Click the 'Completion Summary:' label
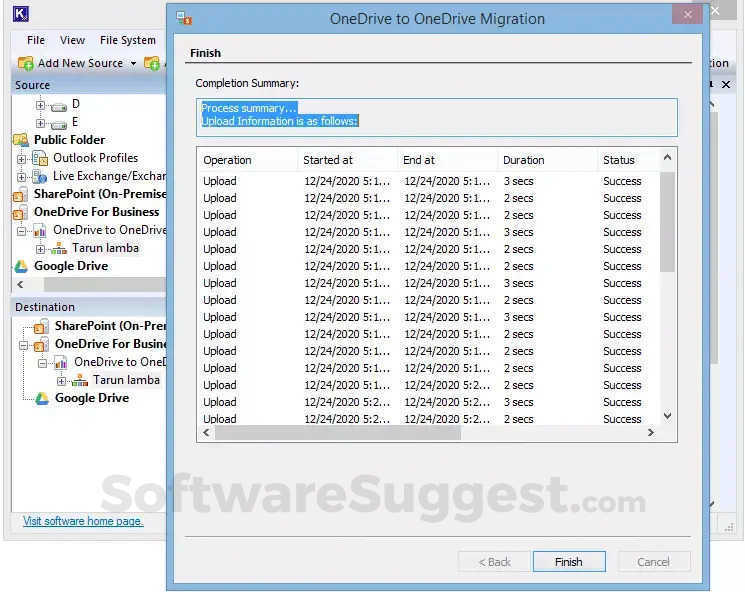Image resolution: width=745 pixels, height=592 pixels. pos(247,83)
